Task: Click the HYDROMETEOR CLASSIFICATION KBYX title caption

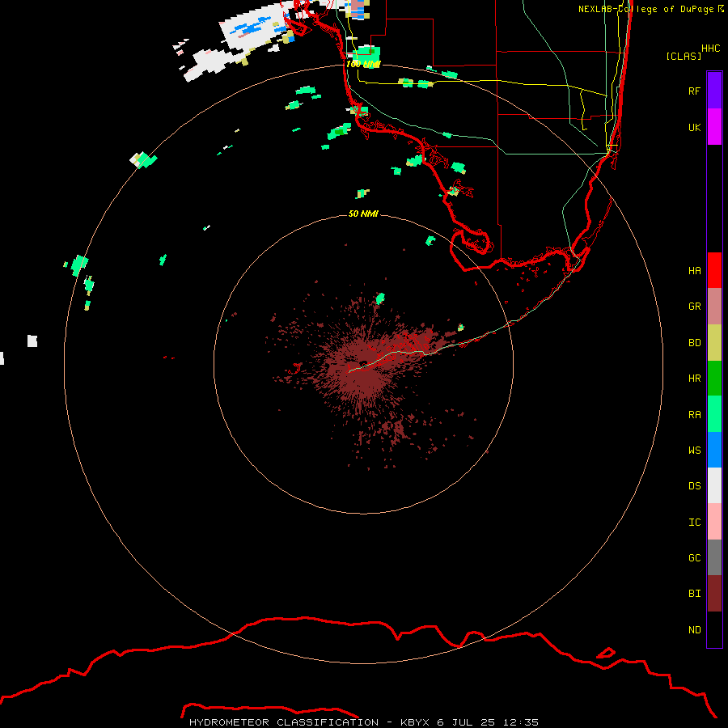Action: [x=364, y=722]
